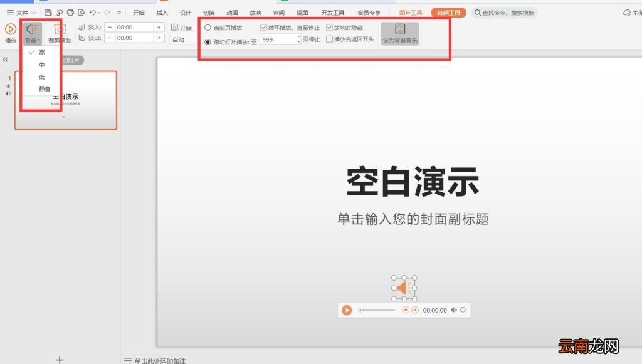The width and height of the screenshot is (642, 364).
Task: Switch to the 开始 ribbon tab
Action: (x=139, y=13)
